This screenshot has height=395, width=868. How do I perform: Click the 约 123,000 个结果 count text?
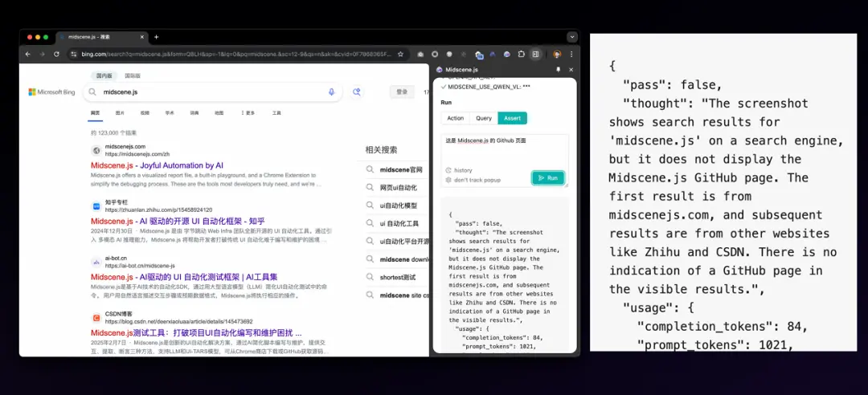click(x=114, y=133)
